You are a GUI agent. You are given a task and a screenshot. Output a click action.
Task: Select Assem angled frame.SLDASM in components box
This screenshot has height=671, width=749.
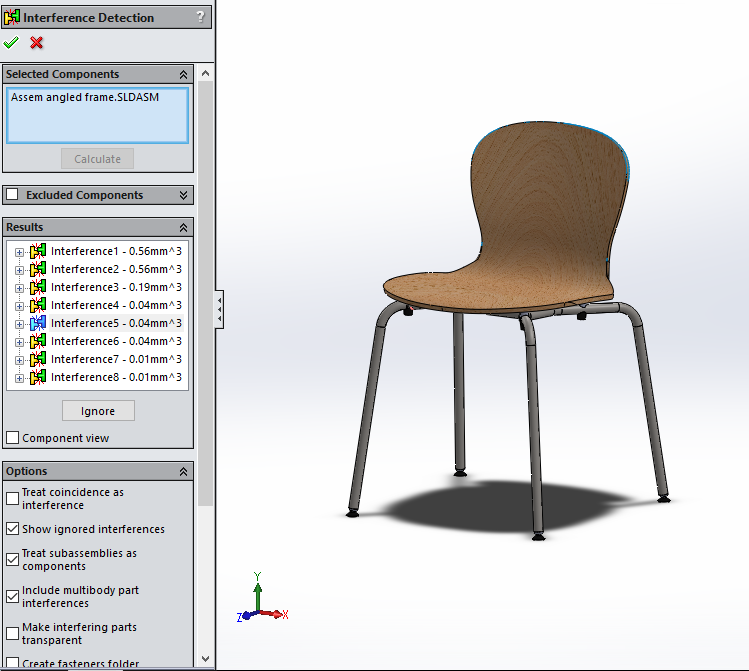(85, 97)
